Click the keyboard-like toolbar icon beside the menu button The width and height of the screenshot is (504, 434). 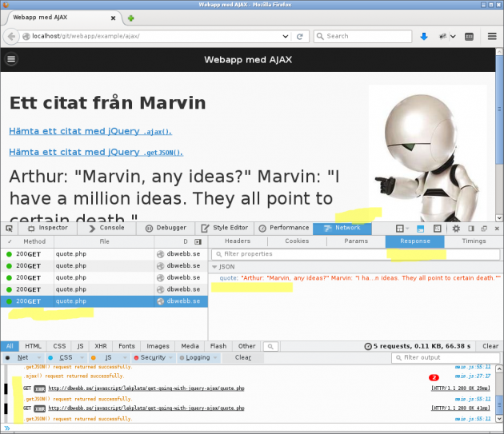click(469, 36)
